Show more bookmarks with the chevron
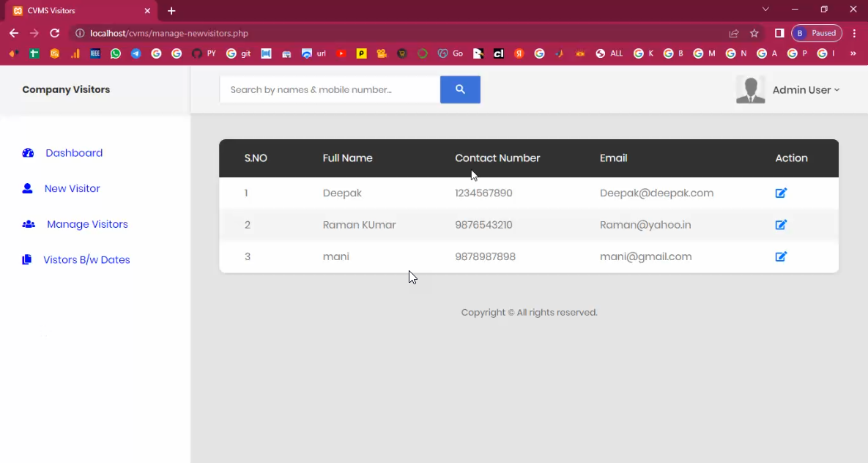This screenshot has height=463, width=868. pos(853,53)
